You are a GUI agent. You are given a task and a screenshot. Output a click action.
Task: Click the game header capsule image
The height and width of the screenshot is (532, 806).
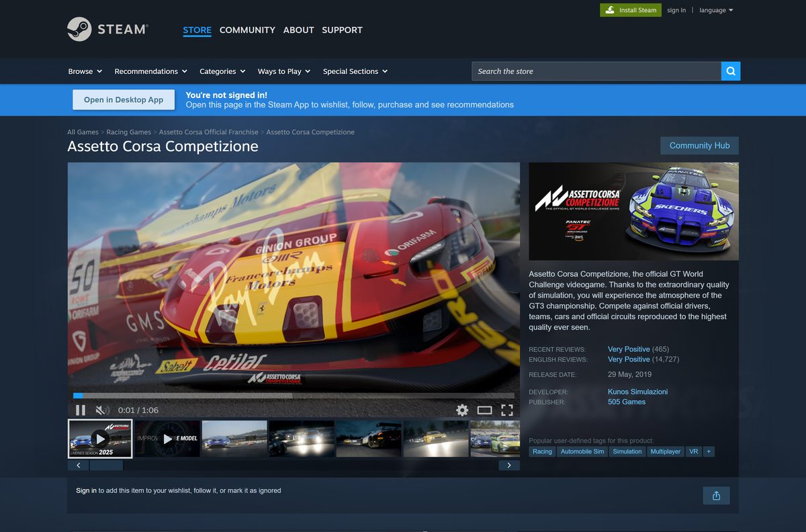[x=633, y=211]
